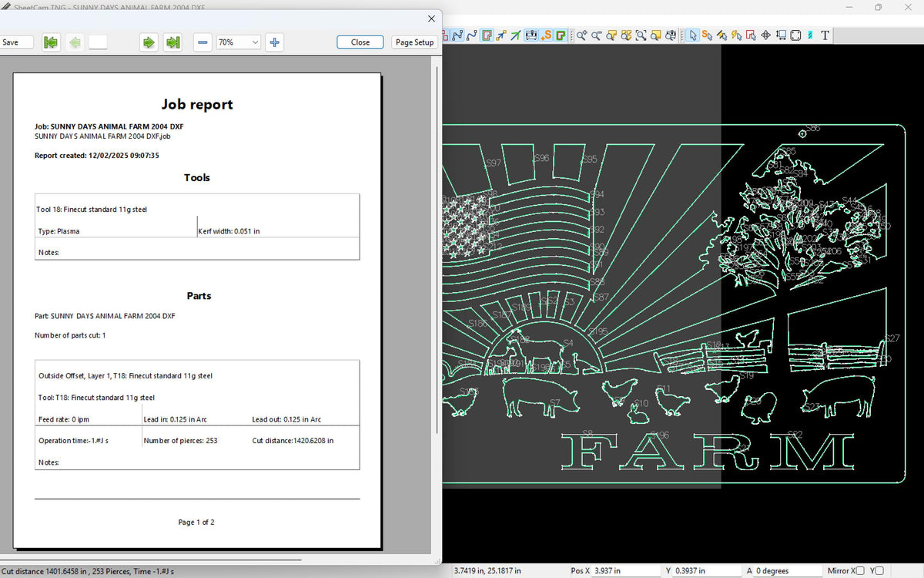
Task: Click 'Report created: 12/02/2025 09:07:35' line
Action: [x=97, y=155]
